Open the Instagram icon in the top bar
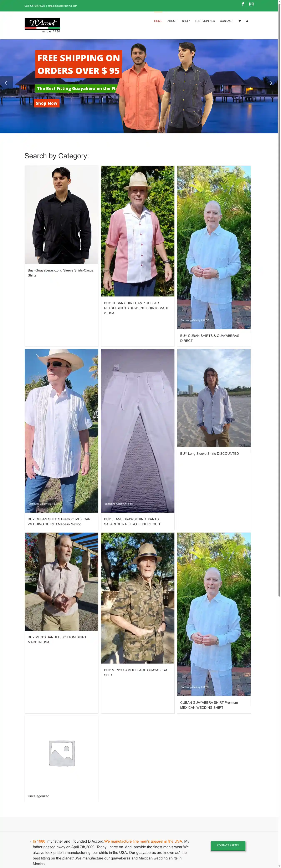The height and width of the screenshot is (868, 281). (x=251, y=4)
